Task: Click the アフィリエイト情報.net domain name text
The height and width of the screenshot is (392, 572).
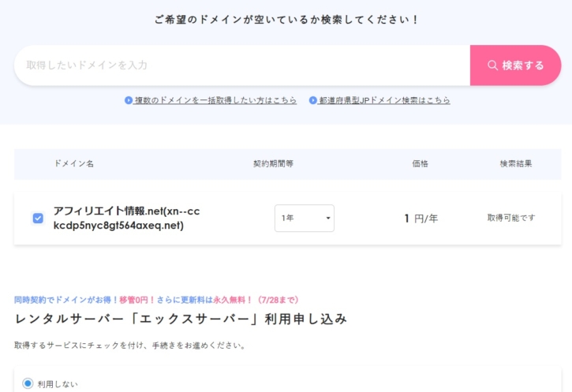Action: (x=126, y=218)
